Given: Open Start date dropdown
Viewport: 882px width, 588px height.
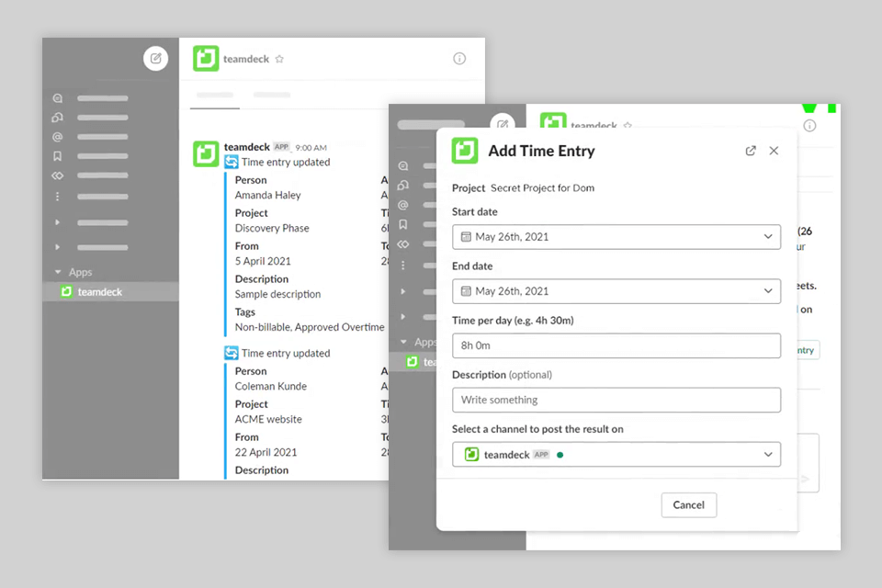Looking at the screenshot, I should pyautogui.click(x=616, y=237).
